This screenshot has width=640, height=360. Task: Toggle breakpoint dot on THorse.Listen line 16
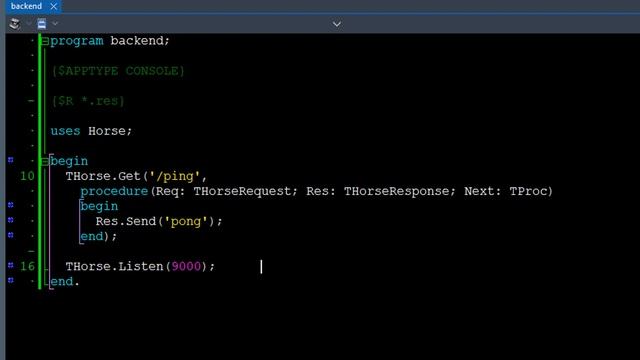tap(11, 265)
